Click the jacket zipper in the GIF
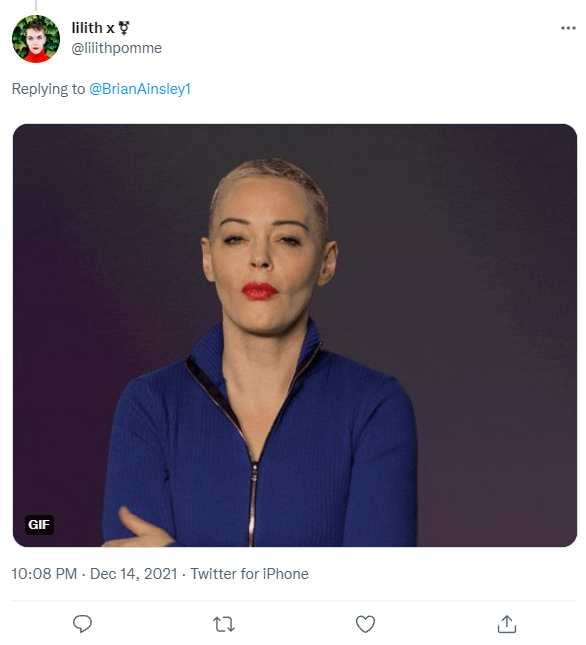The width and height of the screenshot is (586, 645). 252,504
